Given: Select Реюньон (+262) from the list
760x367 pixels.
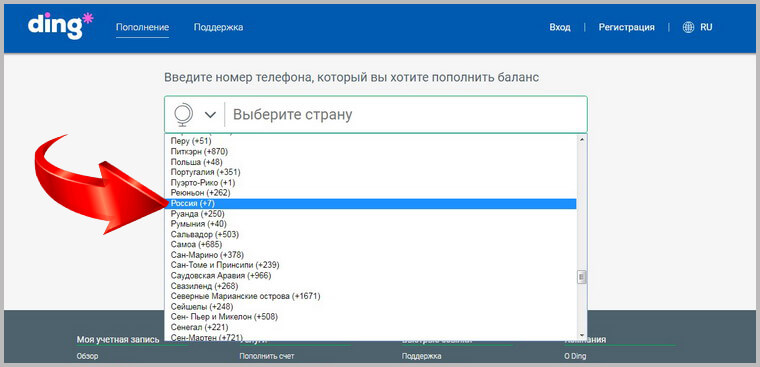Looking at the screenshot, I should point(370,193).
